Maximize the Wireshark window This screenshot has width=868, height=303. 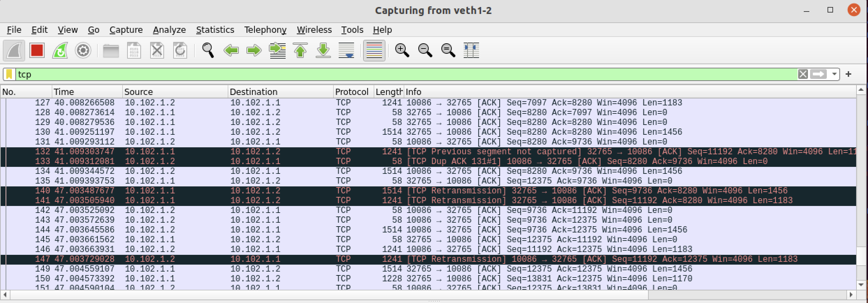click(x=830, y=10)
